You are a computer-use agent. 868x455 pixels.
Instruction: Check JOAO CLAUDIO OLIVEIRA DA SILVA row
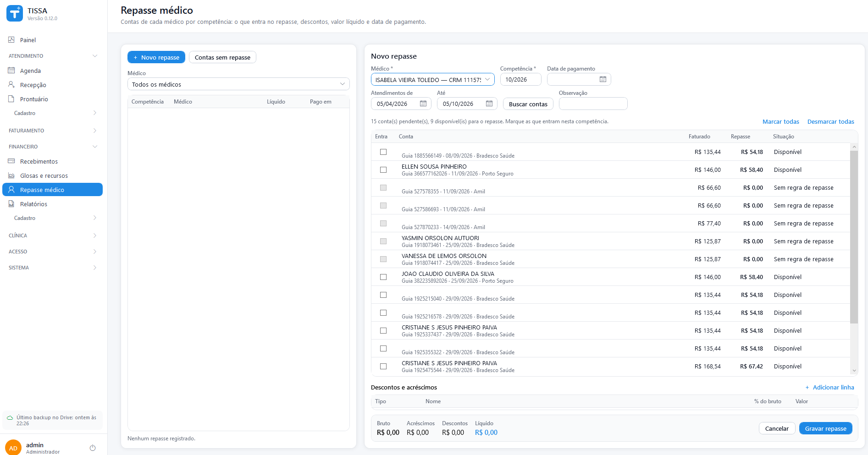click(383, 277)
